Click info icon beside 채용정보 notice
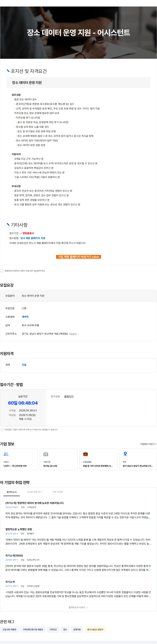Viewport: 157px width, 644px height. [2, 271]
